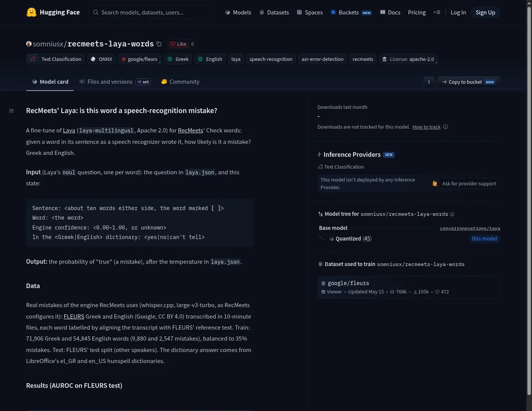
Task: Open the three-dot model options menu
Action: click(429, 82)
